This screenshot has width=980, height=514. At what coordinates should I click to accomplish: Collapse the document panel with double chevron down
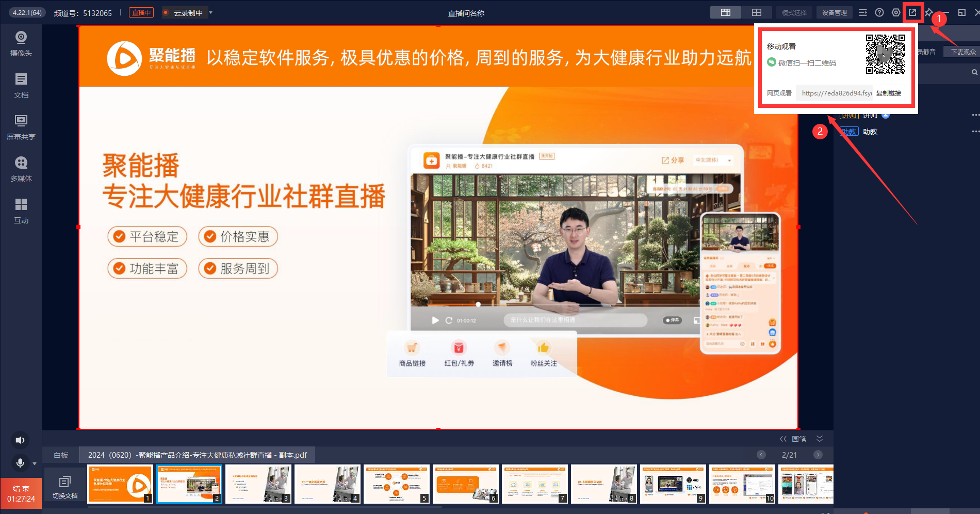tap(820, 439)
